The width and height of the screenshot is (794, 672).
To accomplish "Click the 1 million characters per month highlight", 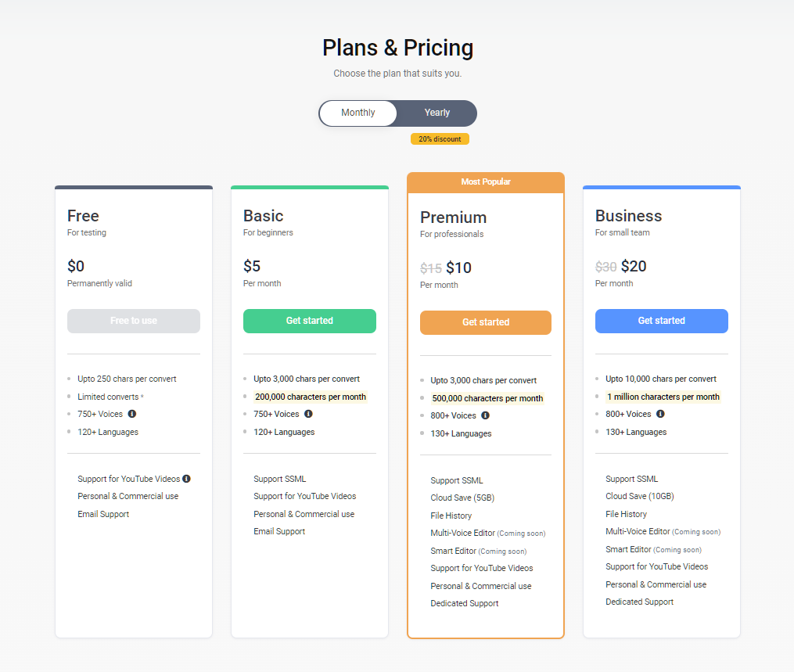I will (x=663, y=397).
